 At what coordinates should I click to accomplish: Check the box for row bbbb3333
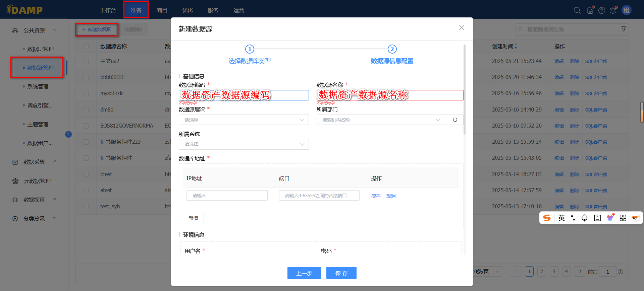tap(86, 77)
